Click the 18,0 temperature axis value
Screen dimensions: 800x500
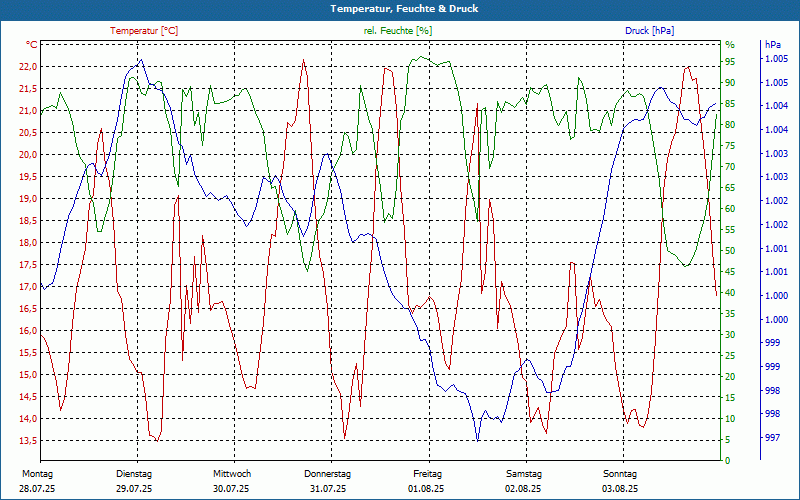point(28,243)
